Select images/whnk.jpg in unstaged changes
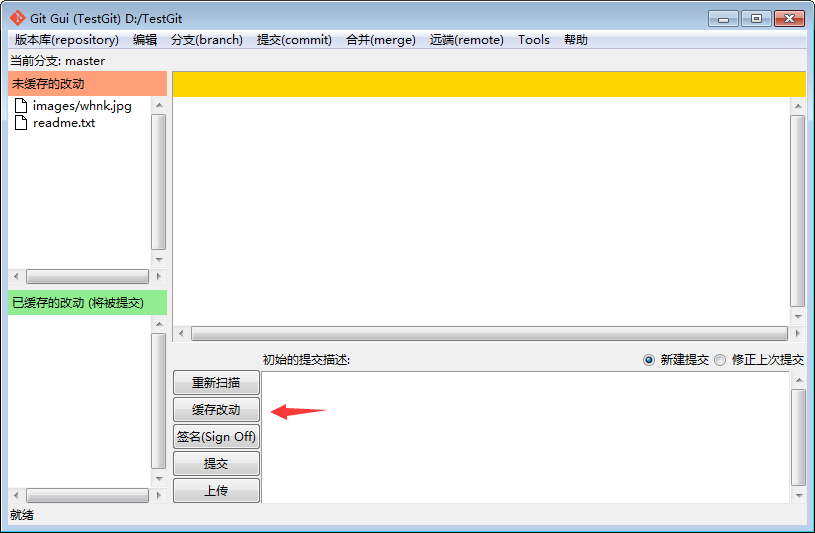Viewport: 815px width, 533px height. pos(82,106)
